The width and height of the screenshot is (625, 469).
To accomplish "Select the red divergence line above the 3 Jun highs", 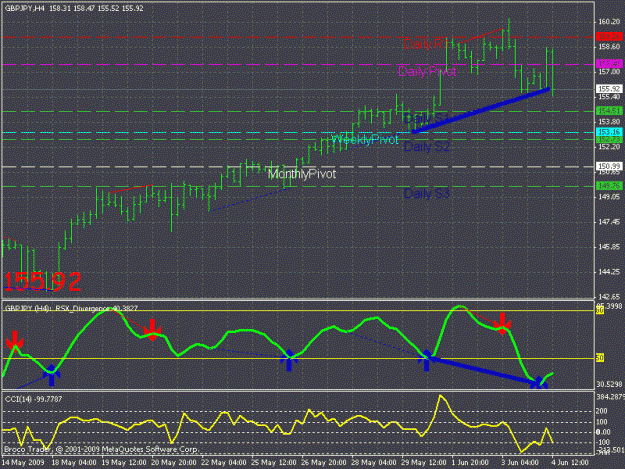I will click(482, 35).
